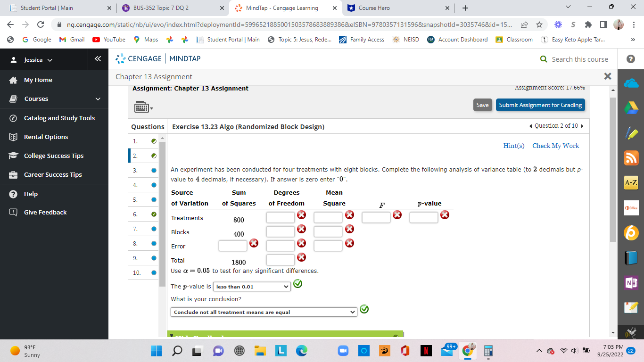This screenshot has width=644, height=362.
Task: Go to next question arrow
Action: tap(582, 126)
